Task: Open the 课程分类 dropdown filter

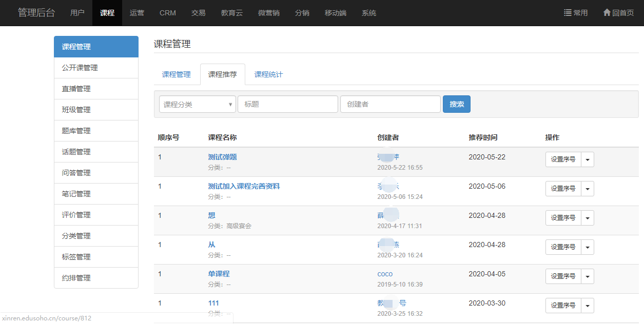Action: pos(197,104)
